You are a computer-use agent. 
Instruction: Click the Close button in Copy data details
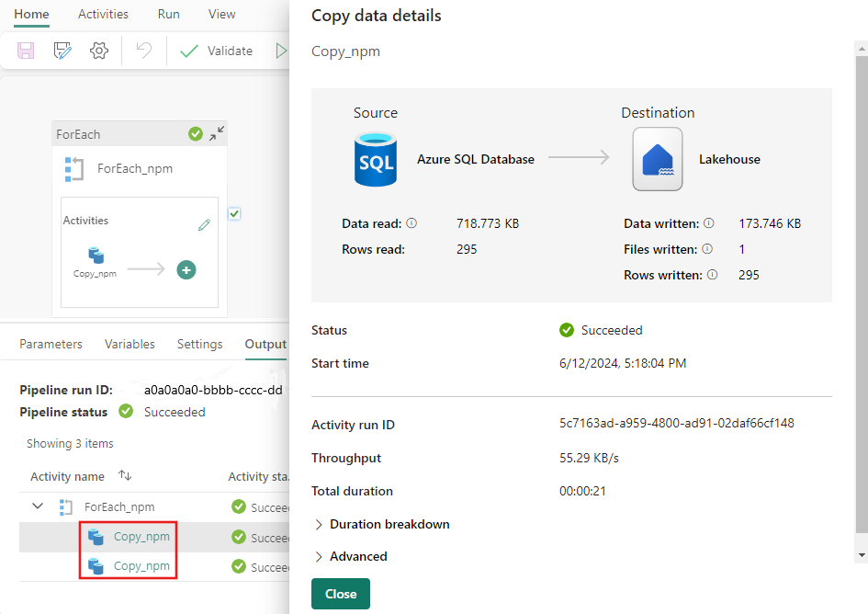340,594
